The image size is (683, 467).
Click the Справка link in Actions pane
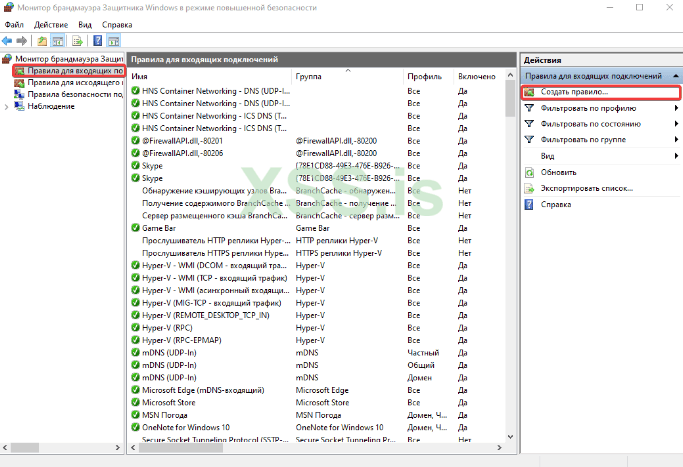556,204
